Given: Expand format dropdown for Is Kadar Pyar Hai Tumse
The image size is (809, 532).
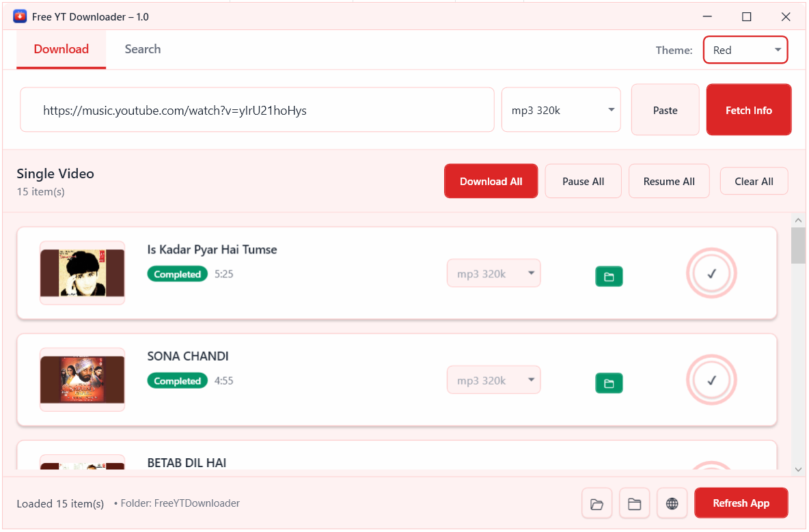Looking at the screenshot, I should pos(493,274).
